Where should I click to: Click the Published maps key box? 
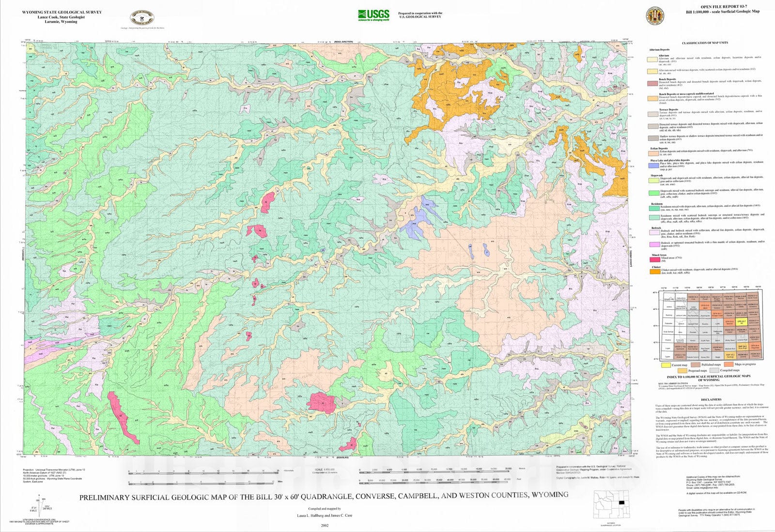[x=696, y=365]
